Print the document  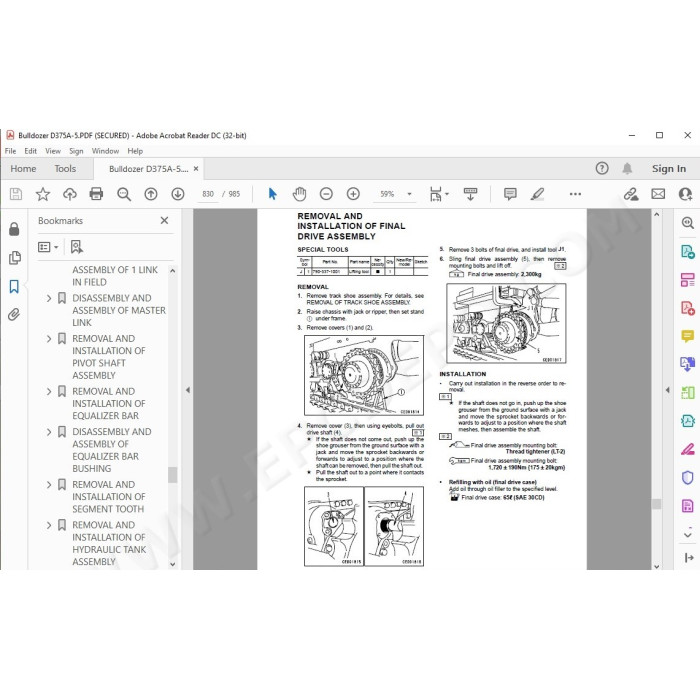[96, 194]
